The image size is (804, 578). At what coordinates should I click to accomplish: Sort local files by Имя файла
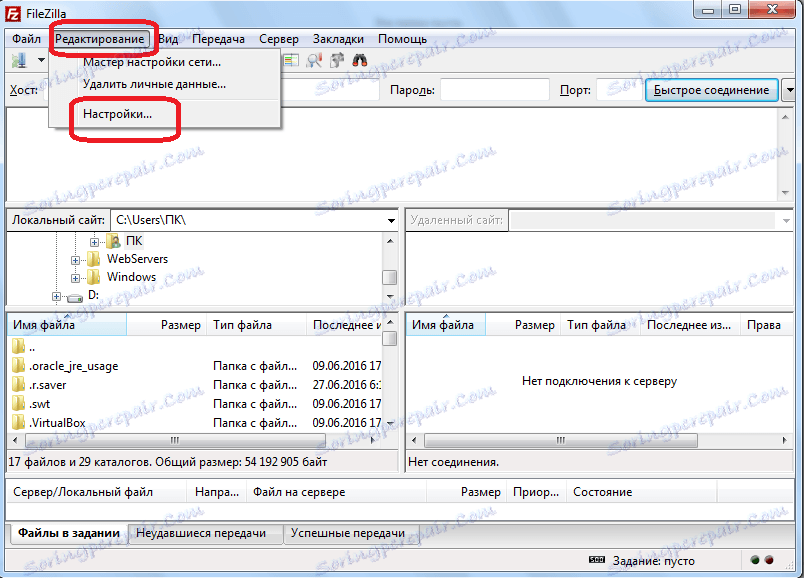(x=67, y=325)
